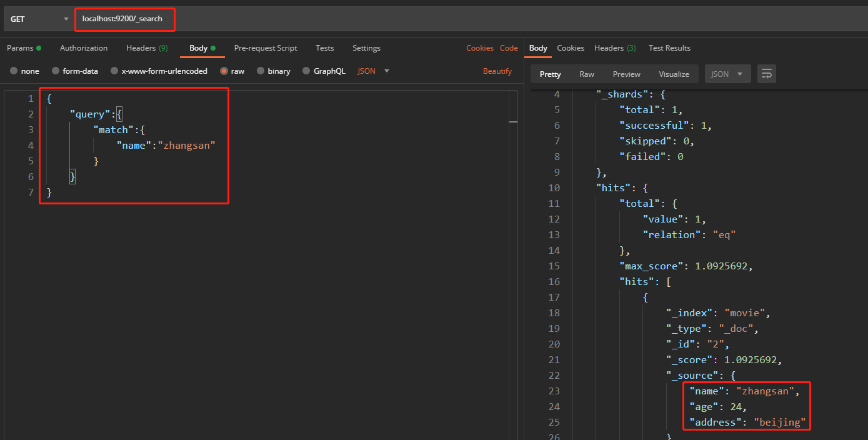Open the response JSON format dropdown

coord(727,74)
